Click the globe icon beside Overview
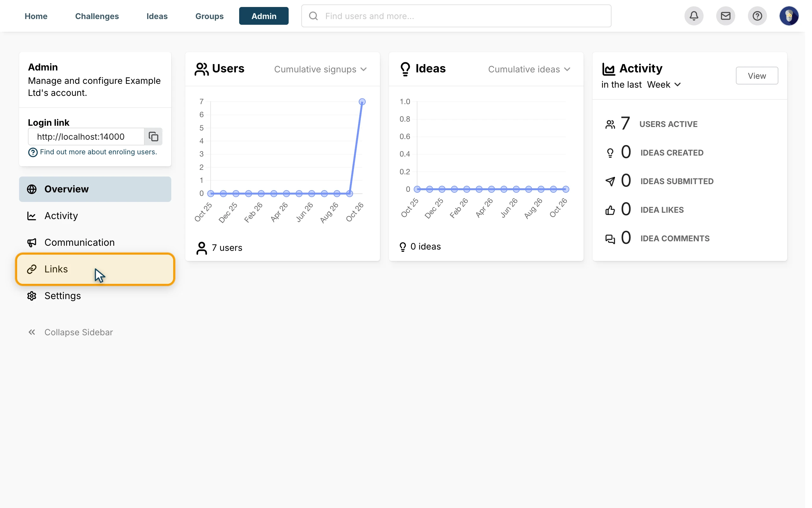 (32, 189)
